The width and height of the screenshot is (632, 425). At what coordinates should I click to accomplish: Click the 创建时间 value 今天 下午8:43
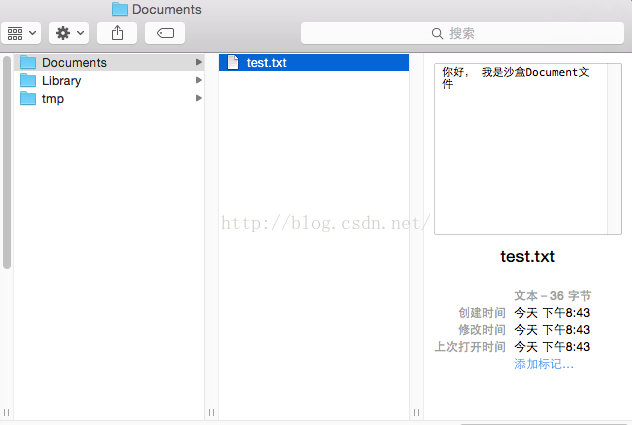tap(552, 313)
